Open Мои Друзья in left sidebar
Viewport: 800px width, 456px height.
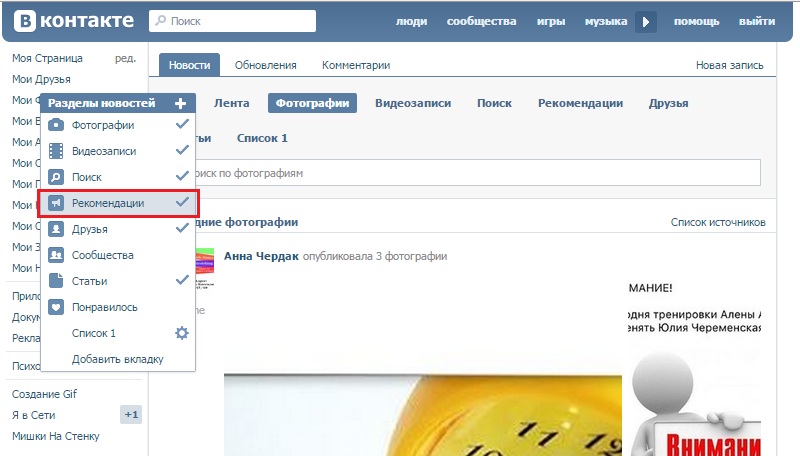41,79
